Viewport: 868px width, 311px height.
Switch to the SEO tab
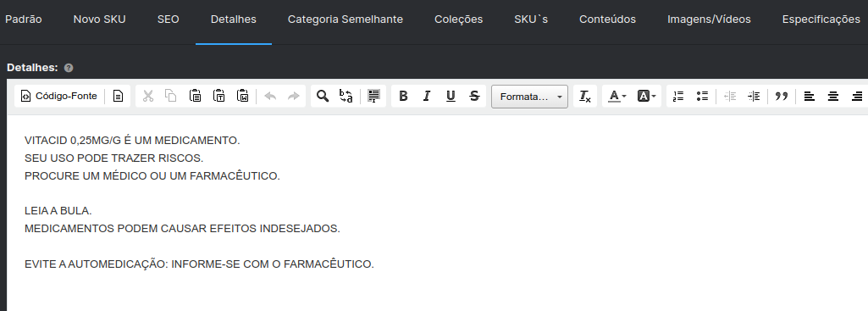tap(169, 19)
